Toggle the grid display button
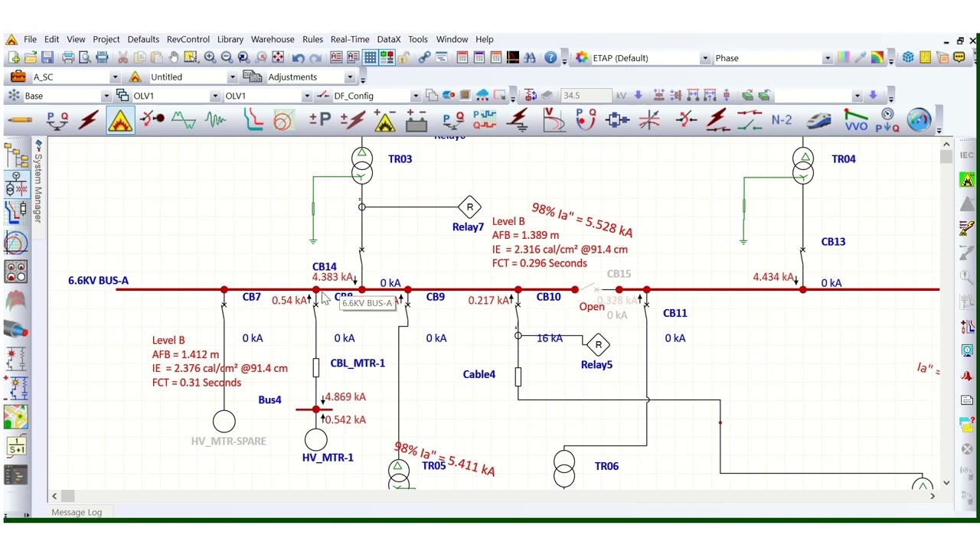 point(370,58)
